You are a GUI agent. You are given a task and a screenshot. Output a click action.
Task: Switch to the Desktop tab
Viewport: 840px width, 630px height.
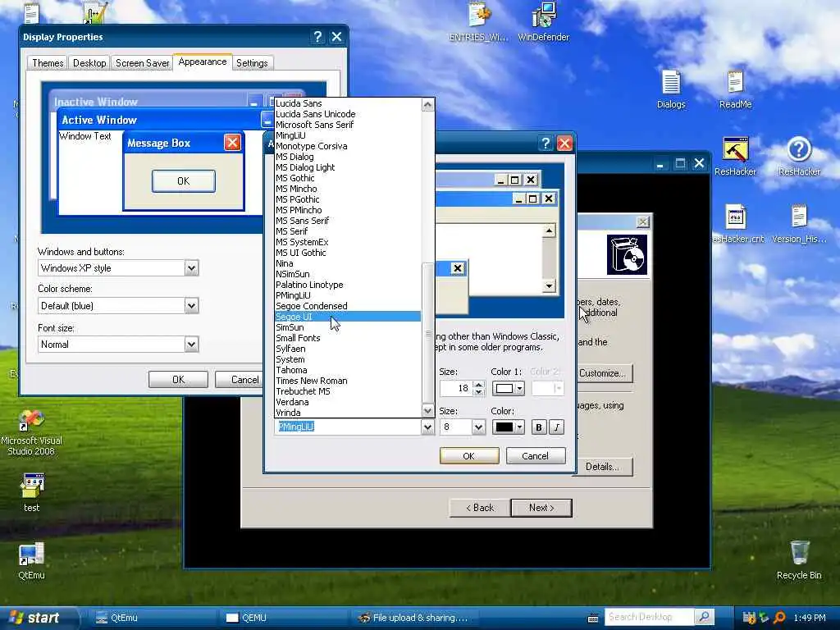point(89,63)
